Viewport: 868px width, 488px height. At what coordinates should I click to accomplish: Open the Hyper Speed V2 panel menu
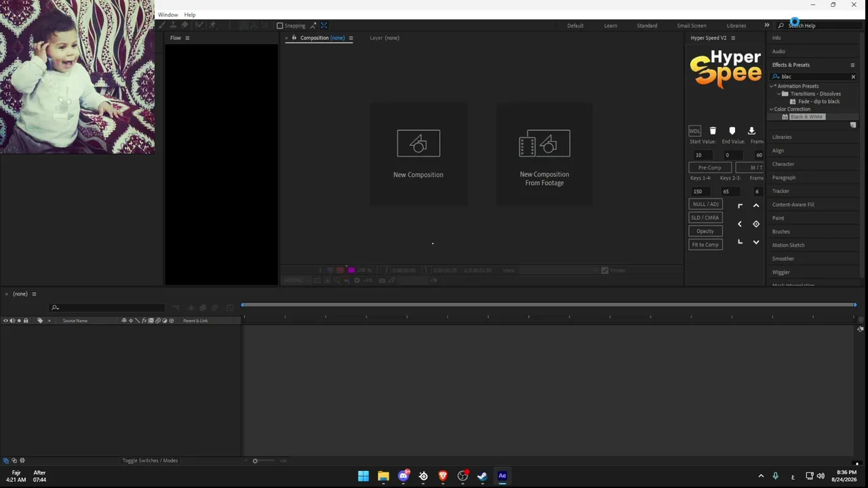tap(733, 38)
